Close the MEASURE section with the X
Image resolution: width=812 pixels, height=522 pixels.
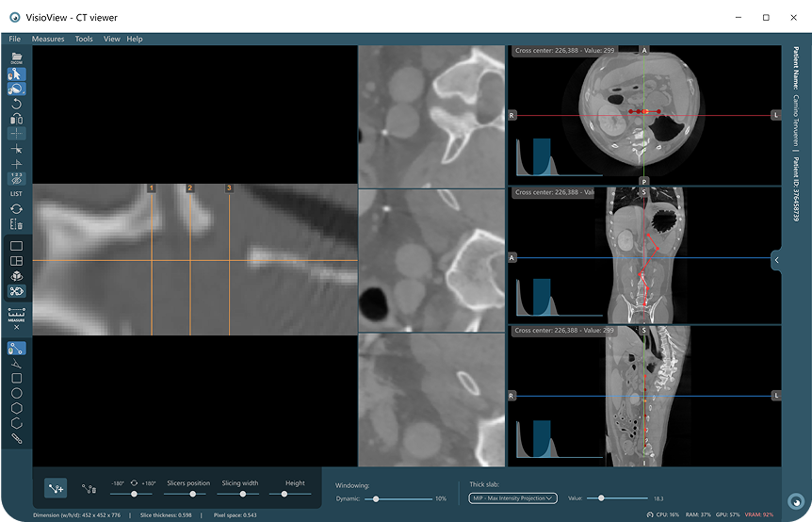point(17,327)
